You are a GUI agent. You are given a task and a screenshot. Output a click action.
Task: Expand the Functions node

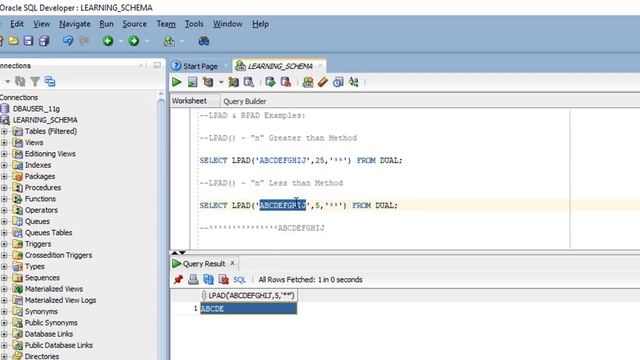click(4, 199)
